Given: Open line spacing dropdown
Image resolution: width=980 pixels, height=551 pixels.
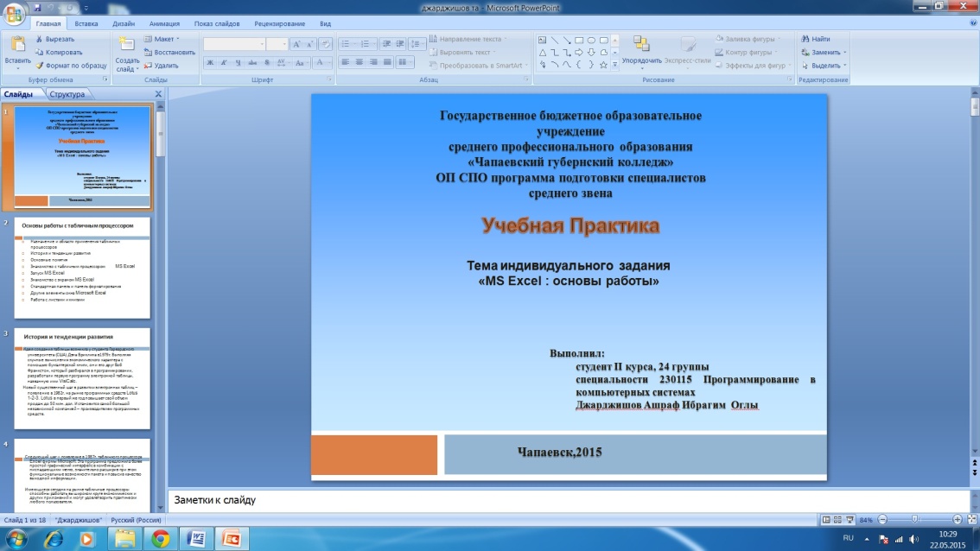Looking at the screenshot, I should (x=417, y=44).
